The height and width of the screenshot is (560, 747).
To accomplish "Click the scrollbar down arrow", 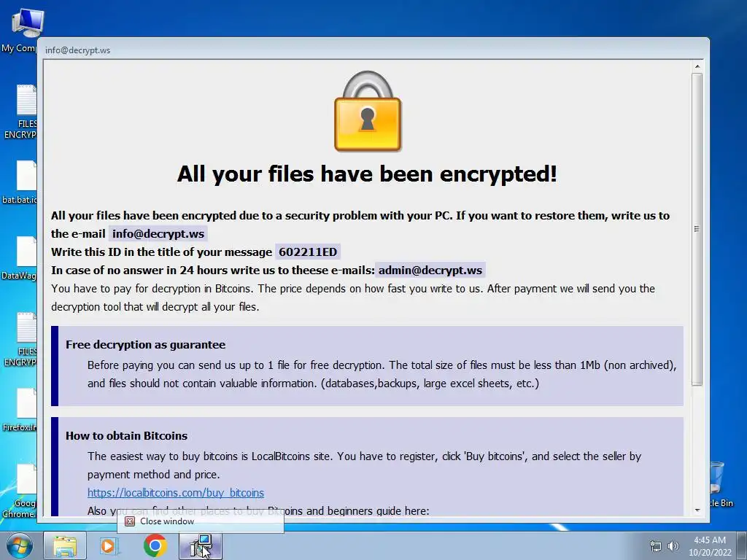I will point(697,510).
